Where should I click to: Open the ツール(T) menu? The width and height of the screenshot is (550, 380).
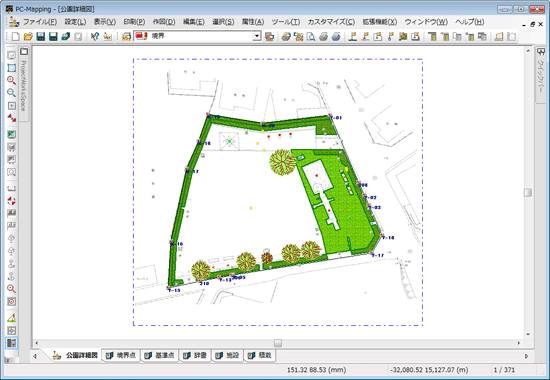[x=286, y=22]
